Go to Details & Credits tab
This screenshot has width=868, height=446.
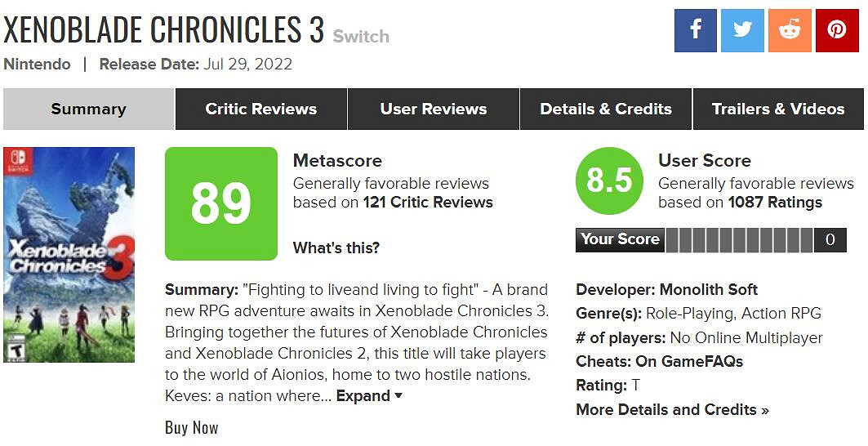point(606,109)
